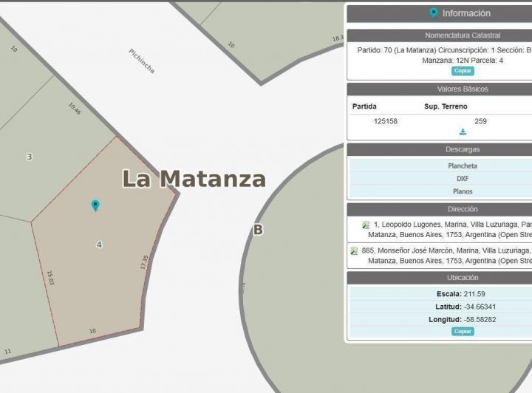Click the 10.46 boundary measurement
532x393 pixels.
point(75,109)
